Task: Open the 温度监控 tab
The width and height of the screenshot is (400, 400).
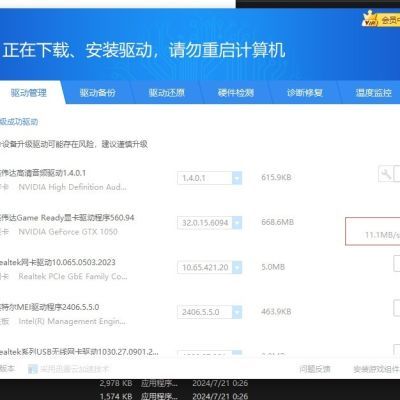Action: point(374,93)
